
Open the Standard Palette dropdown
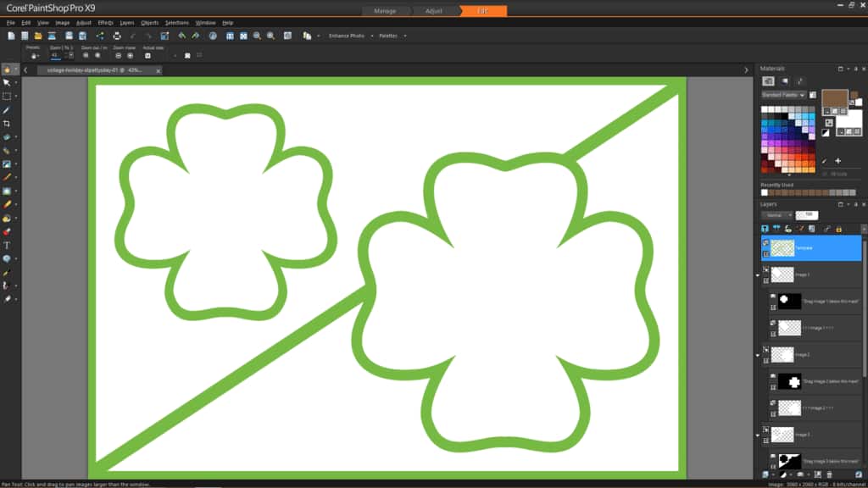[783, 95]
